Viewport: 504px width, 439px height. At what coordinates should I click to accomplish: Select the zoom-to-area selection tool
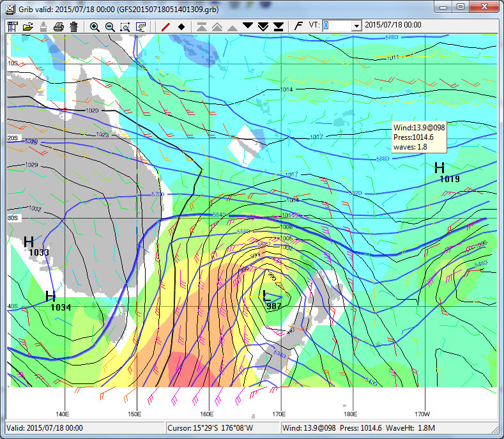(125, 27)
